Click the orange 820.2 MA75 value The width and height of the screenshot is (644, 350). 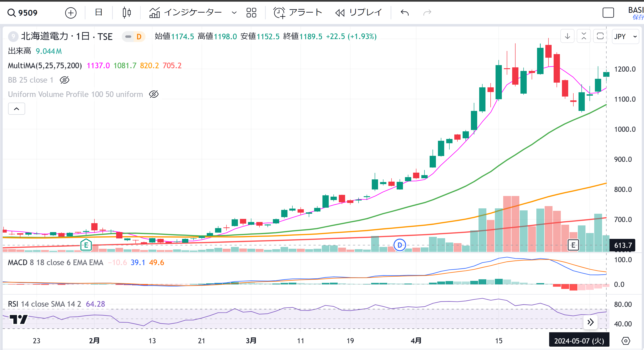[x=149, y=66]
